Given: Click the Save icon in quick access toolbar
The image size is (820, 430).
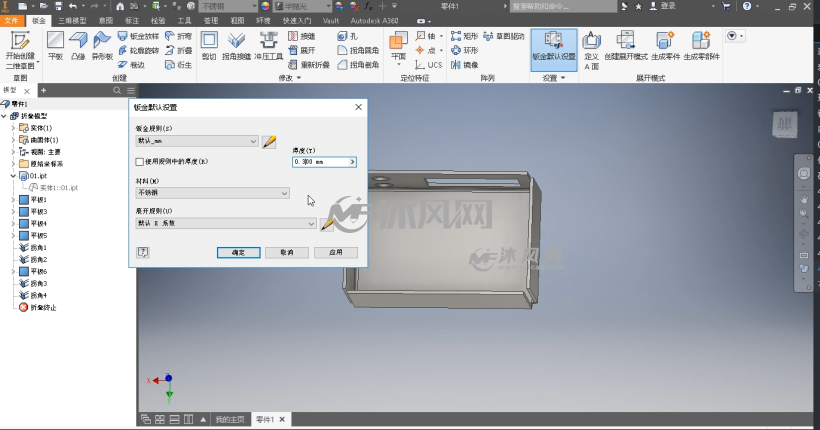Looking at the screenshot, I should click(x=59, y=6).
